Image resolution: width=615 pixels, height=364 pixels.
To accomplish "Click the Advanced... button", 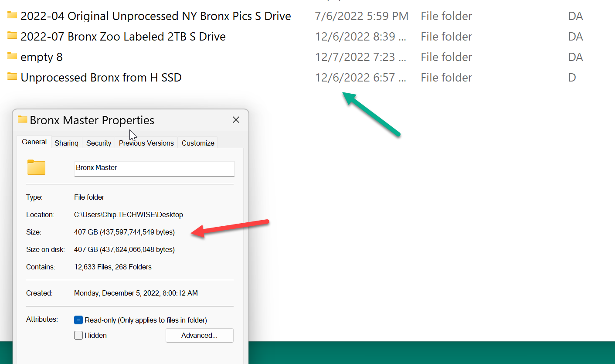I will tap(199, 335).
